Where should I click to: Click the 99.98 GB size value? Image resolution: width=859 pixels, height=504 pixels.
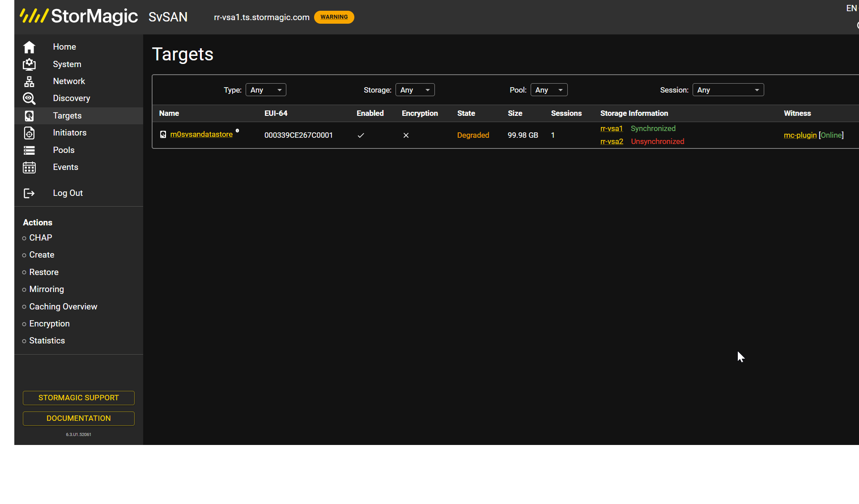(523, 136)
